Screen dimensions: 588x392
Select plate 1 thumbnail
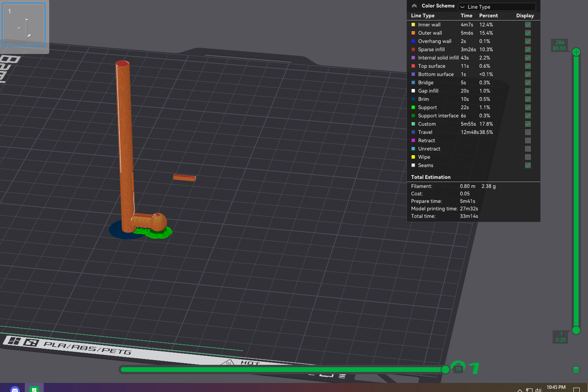[24, 25]
